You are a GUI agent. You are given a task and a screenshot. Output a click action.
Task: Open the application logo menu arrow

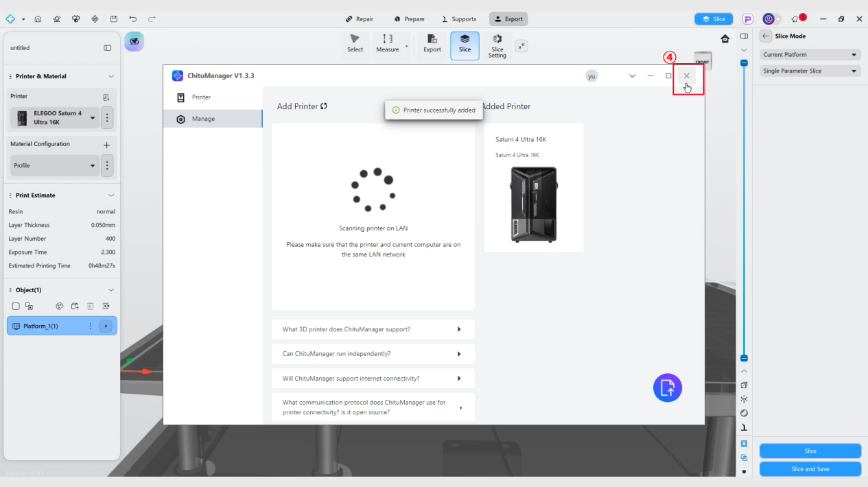point(25,19)
